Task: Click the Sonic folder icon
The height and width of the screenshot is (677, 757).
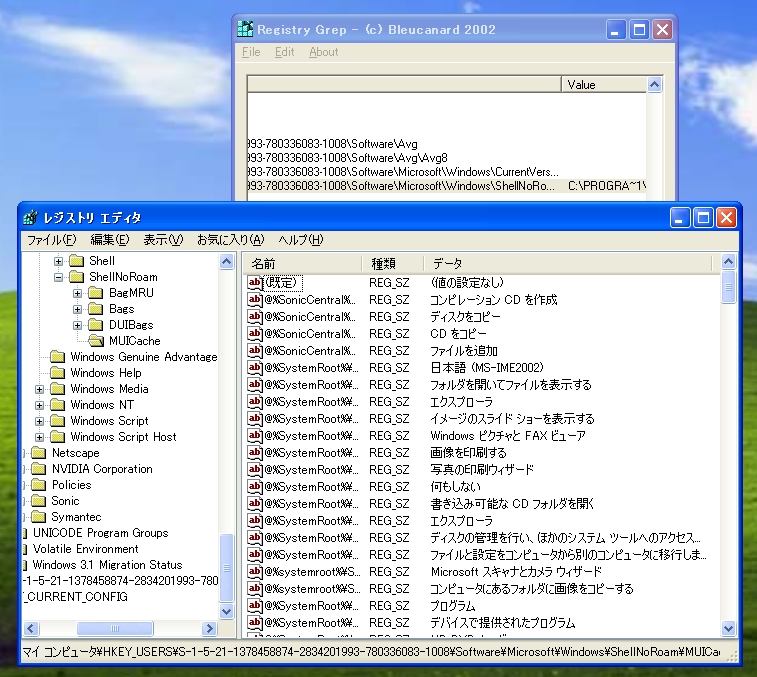Action: (x=38, y=501)
